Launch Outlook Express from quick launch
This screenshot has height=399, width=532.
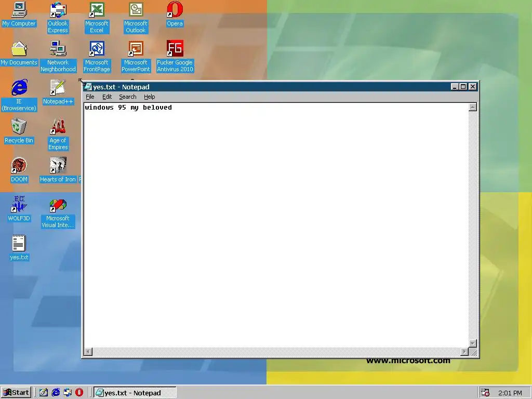click(x=68, y=393)
